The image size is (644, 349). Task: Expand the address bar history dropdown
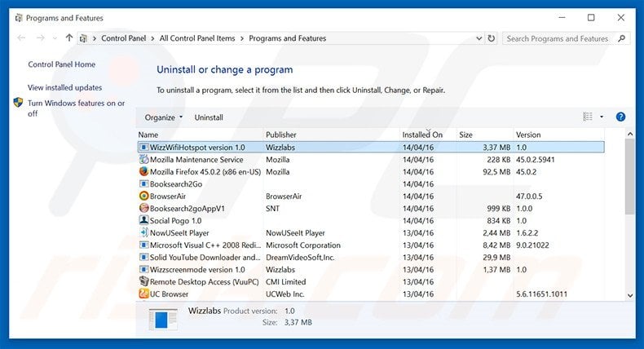[479, 38]
